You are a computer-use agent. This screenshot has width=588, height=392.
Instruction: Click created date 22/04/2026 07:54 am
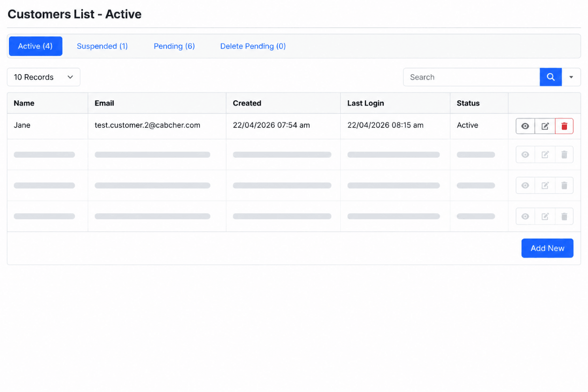coord(271,125)
